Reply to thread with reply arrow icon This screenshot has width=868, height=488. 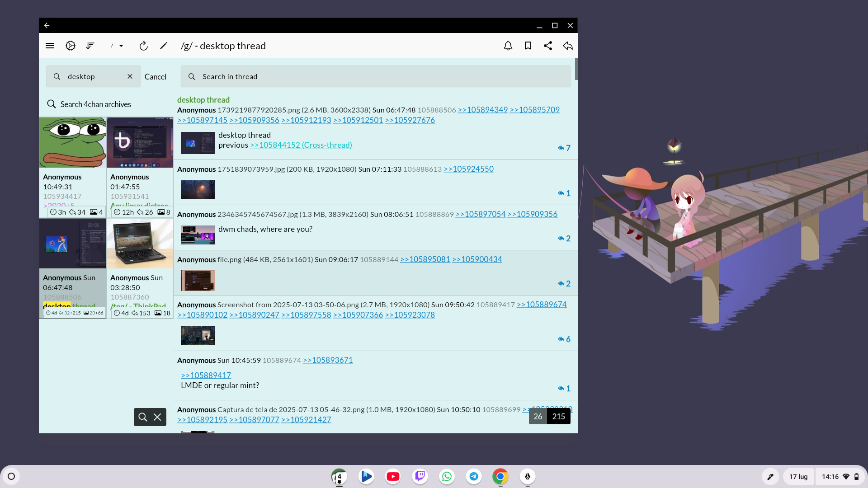568,46
